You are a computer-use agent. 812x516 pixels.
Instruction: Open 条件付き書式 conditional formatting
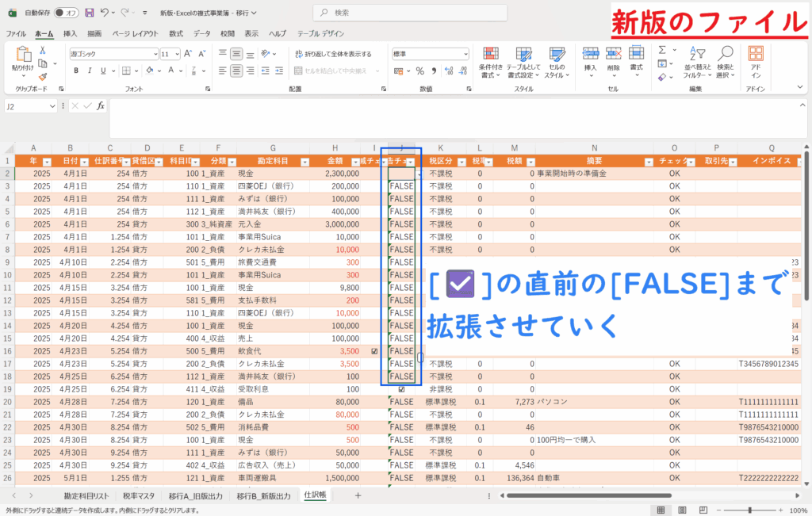coord(491,60)
